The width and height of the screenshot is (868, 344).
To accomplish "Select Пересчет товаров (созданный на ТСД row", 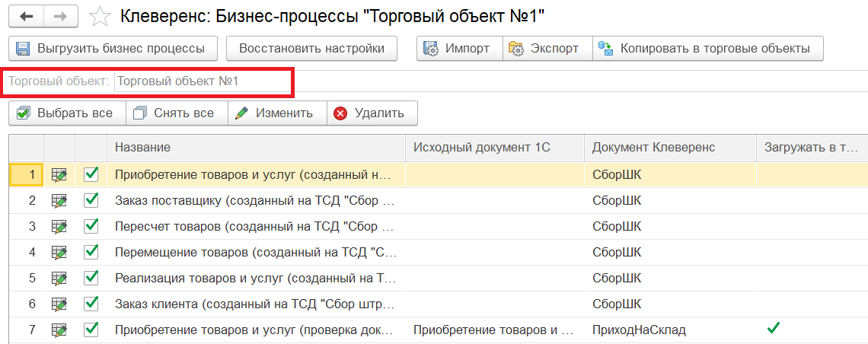I will click(x=255, y=226).
